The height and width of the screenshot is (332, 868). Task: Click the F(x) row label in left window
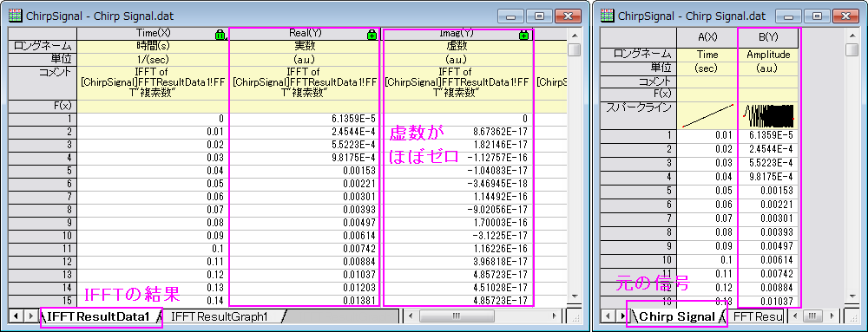coord(43,106)
